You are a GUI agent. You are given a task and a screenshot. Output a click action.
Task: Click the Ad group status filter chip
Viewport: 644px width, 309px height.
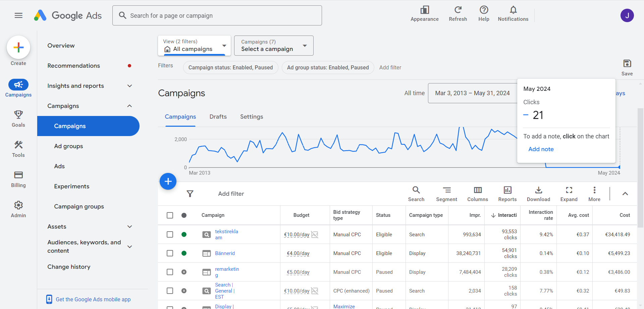tap(328, 67)
